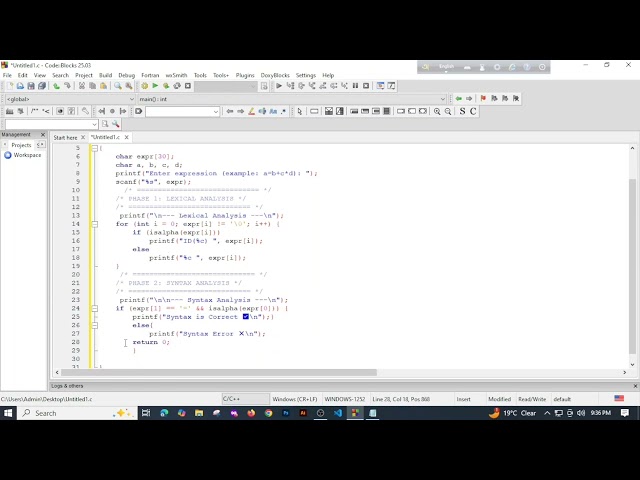Open the File menu
Image resolution: width=640 pixels, height=480 pixels.
pos(7,75)
